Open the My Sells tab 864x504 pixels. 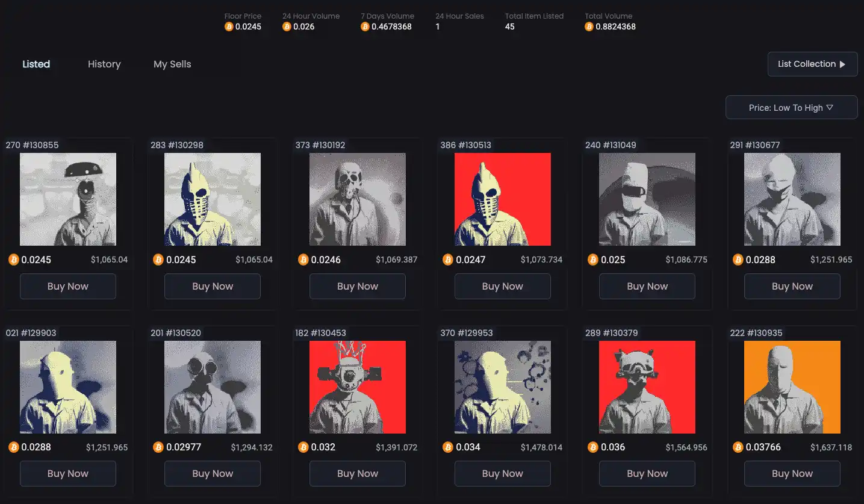[x=172, y=64]
